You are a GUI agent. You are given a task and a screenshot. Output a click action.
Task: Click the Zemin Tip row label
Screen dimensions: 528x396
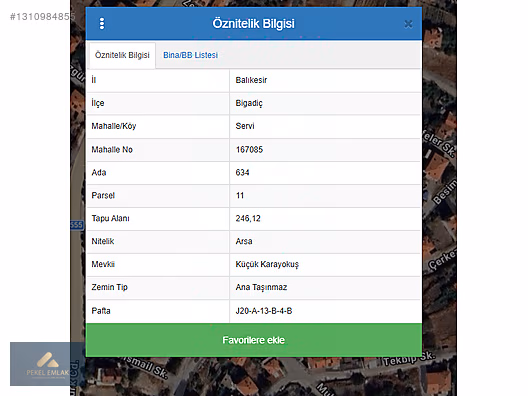(109, 287)
